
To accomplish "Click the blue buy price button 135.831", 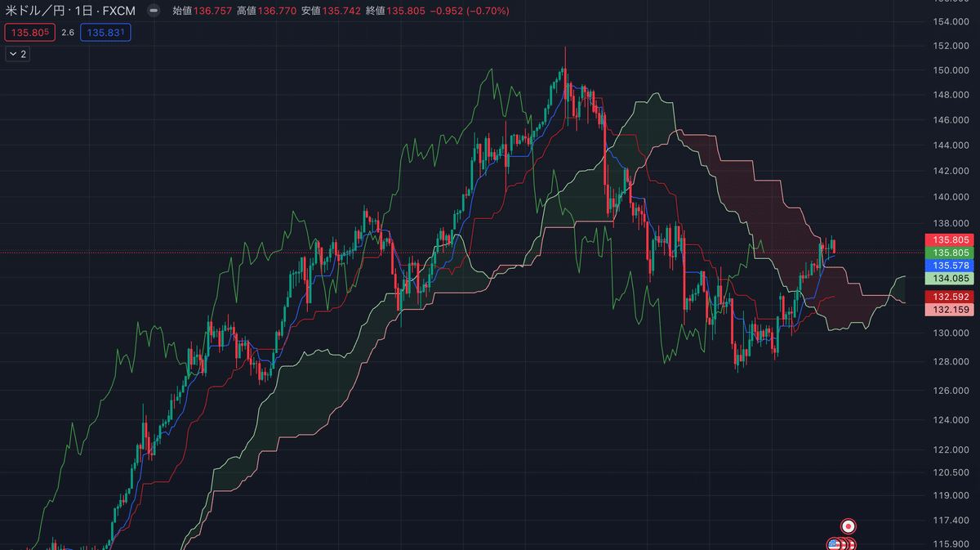I will pos(105,33).
